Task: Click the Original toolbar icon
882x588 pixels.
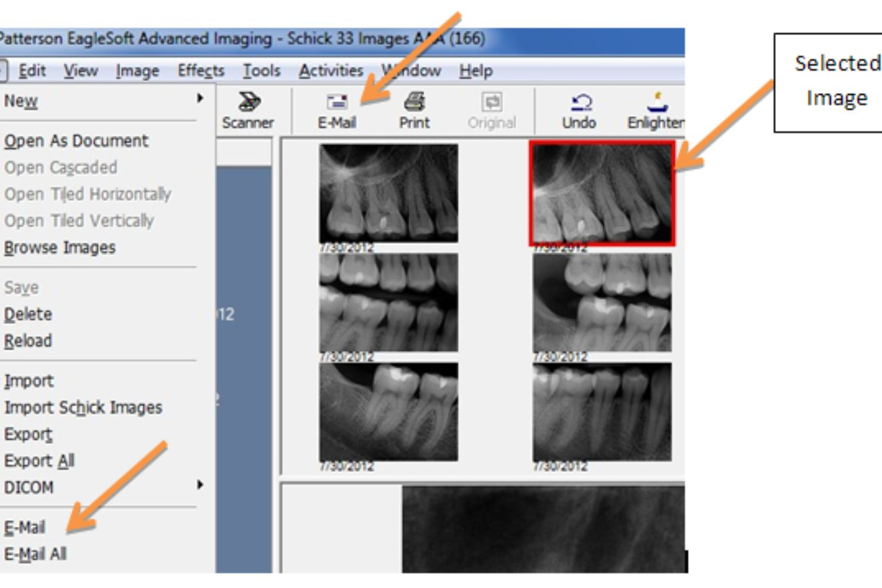Action: coord(492,111)
